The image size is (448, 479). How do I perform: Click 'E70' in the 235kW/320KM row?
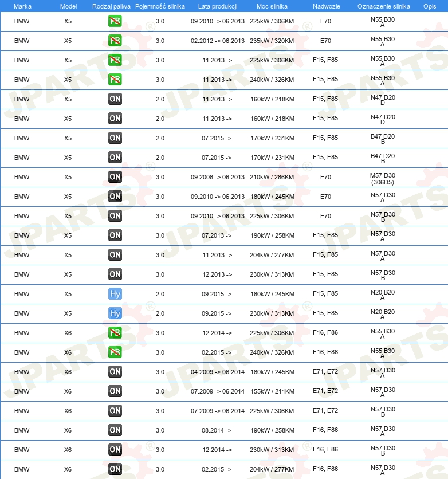(325, 41)
